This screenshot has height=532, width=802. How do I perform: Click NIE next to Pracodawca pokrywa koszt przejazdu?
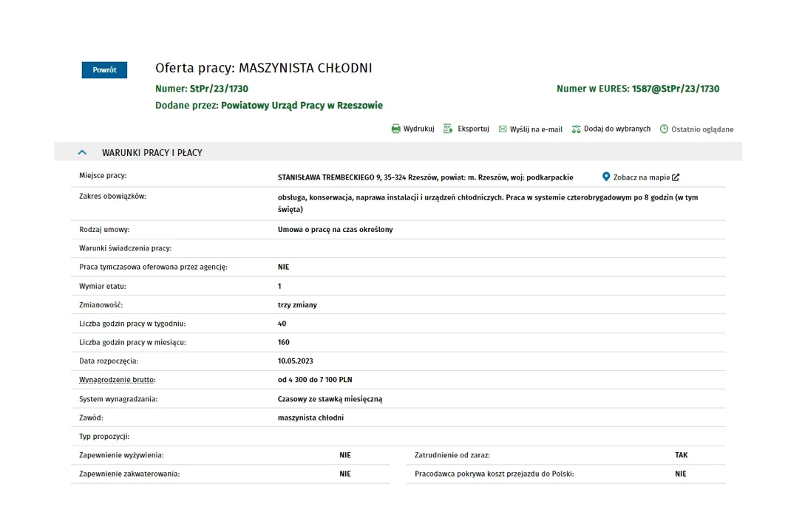(680, 474)
